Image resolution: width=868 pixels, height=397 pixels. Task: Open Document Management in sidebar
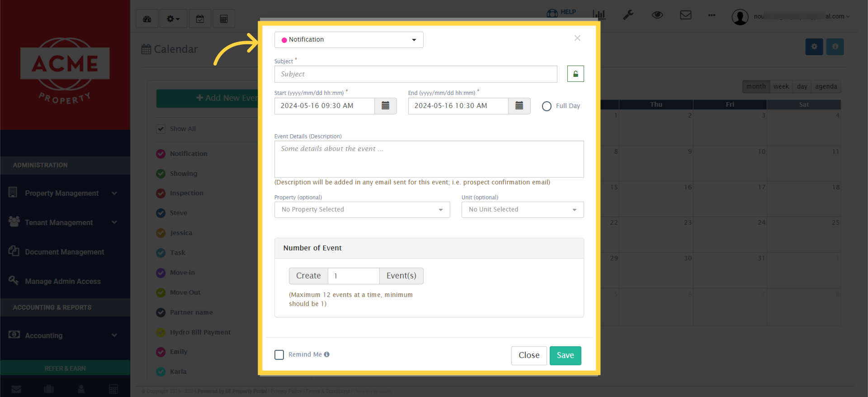65,252
